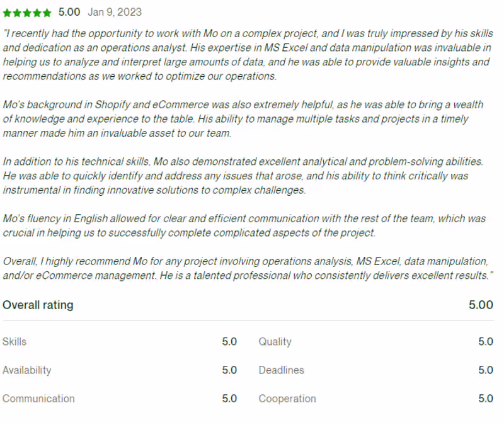Screen dimensions: 504x425
Task: Select the Quality rating label
Action: coord(275,342)
